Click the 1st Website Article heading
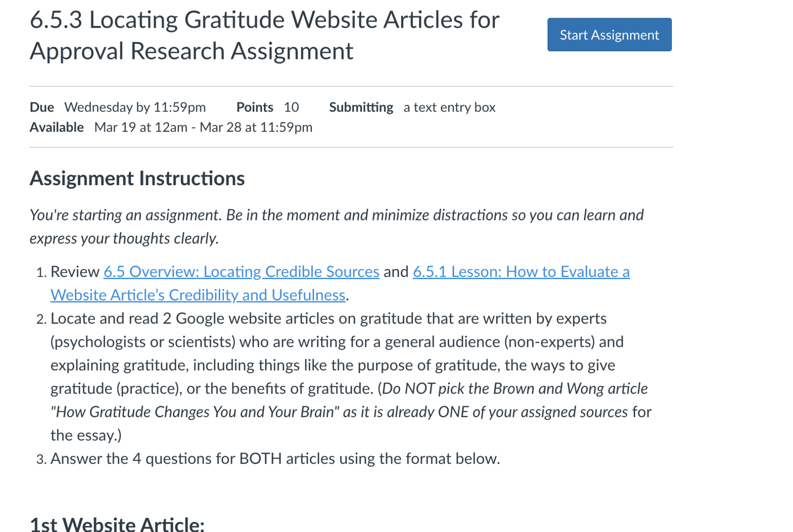793x532 pixels. point(117,524)
